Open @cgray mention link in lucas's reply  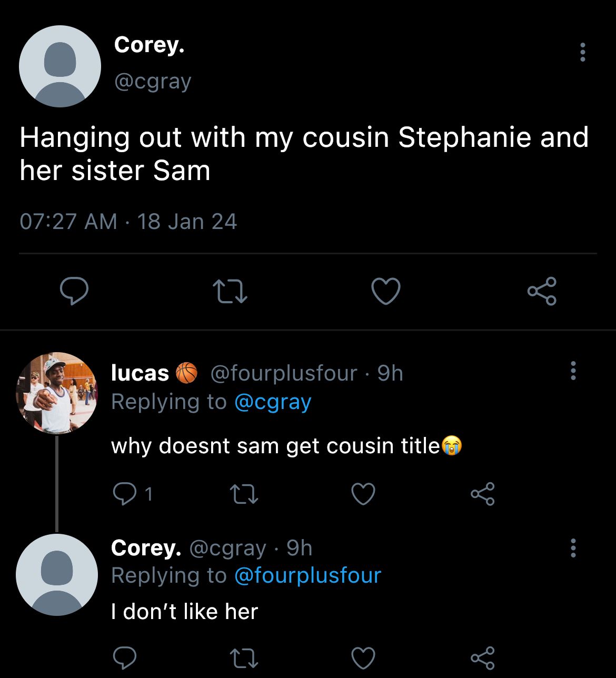[x=273, y=402]
